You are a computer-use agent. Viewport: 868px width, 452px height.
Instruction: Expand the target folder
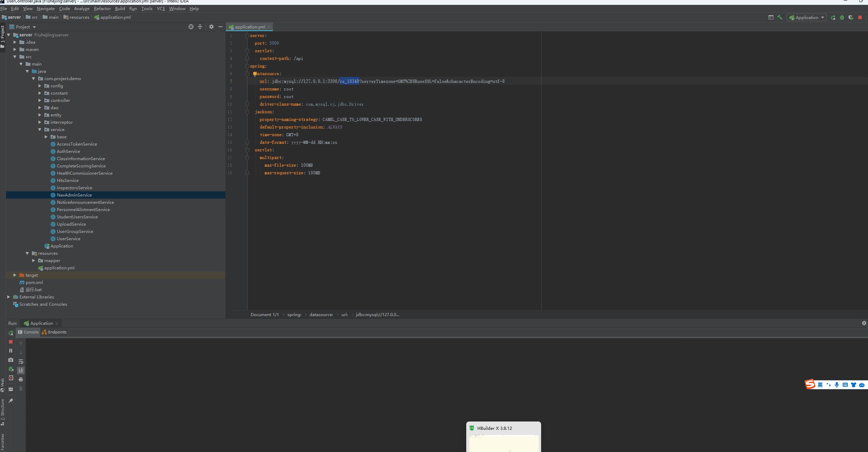[x=15, y=275]
